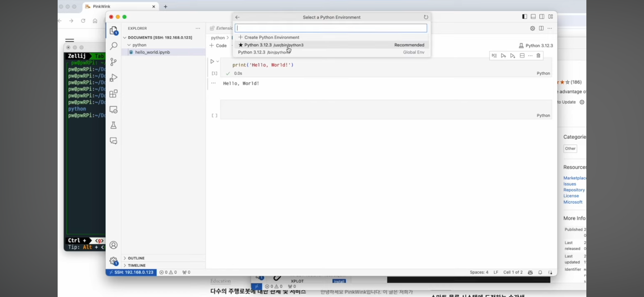Run the hello world cell
The width and height of the screenshot is (644, 297).
(x=212, y=62)
